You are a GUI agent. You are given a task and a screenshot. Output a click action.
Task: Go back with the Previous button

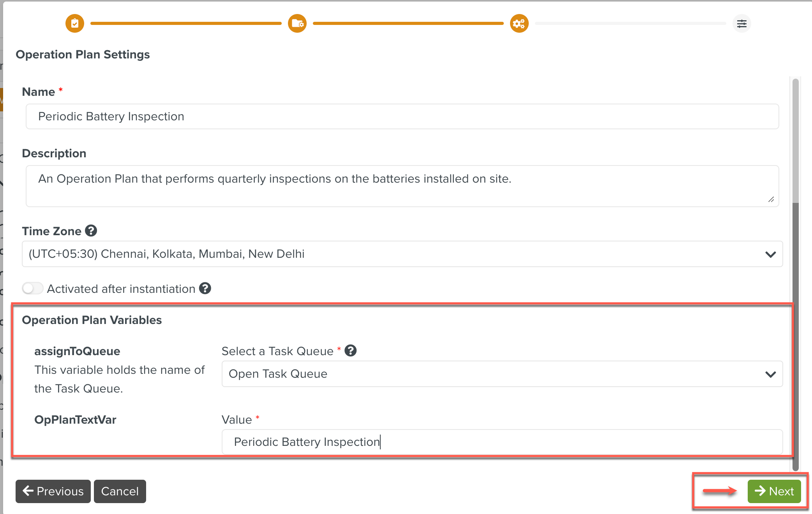(x=53, y=491)
